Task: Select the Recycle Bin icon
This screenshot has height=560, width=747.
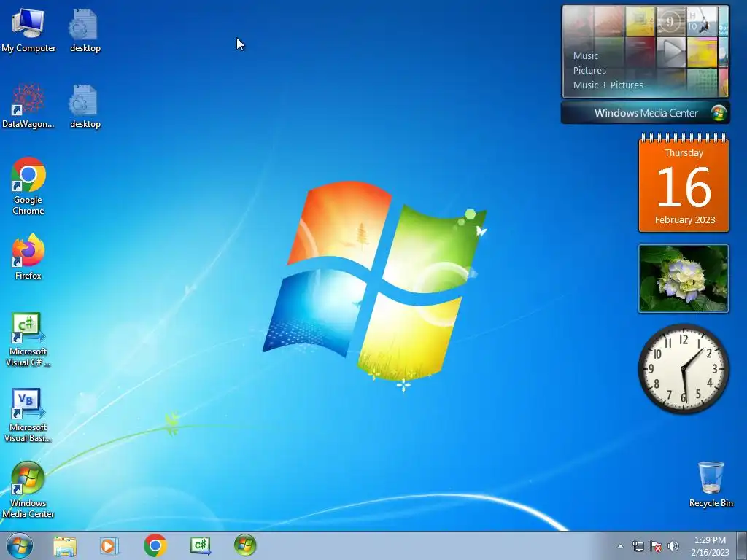Action: [711, 484]
